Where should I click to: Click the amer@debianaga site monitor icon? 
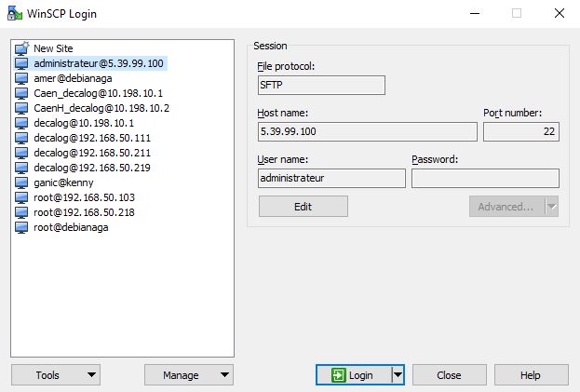pos(22,78)
